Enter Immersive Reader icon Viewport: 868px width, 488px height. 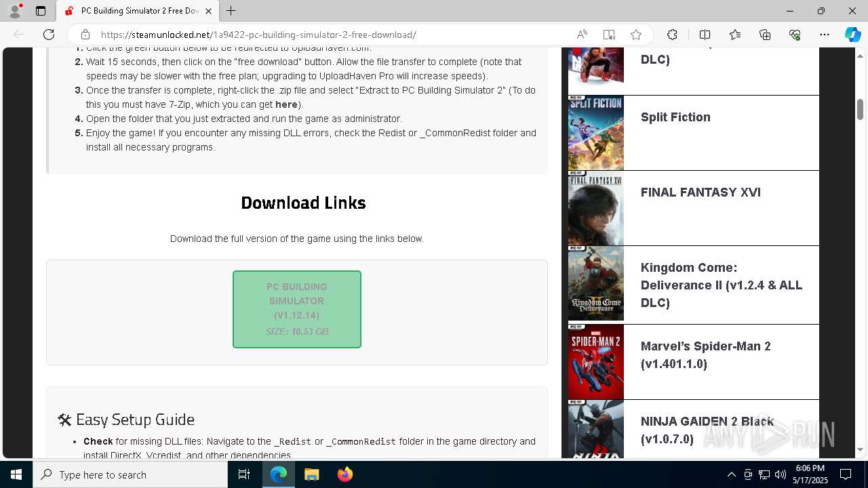(x=609, y=35)
